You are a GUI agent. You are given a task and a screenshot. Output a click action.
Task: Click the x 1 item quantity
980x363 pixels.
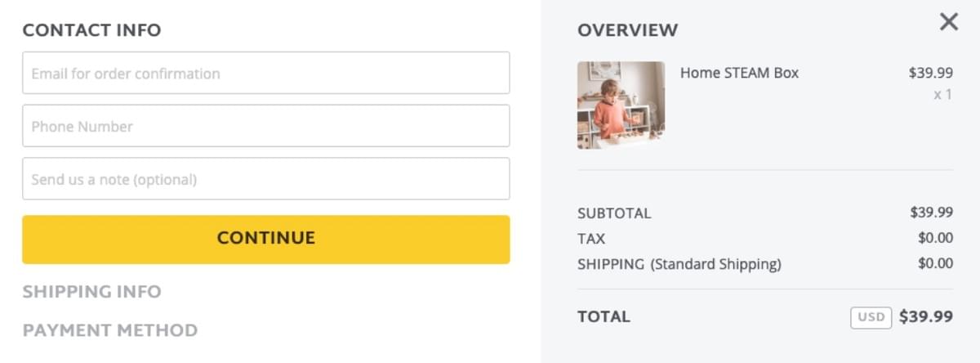(942, 94)
